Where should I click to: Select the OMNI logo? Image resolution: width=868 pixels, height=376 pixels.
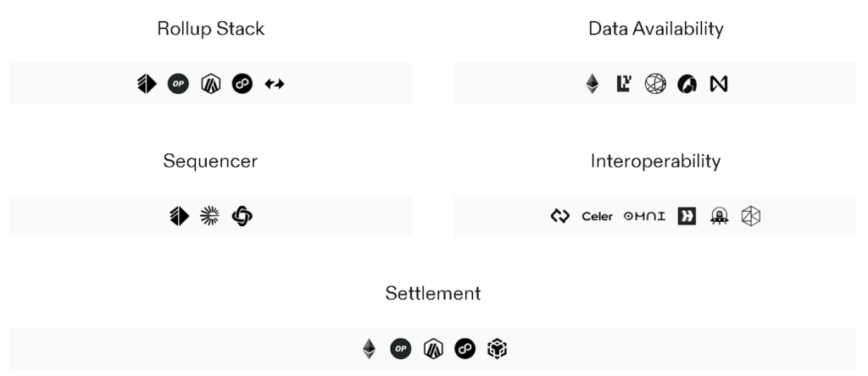click(645, 217)
